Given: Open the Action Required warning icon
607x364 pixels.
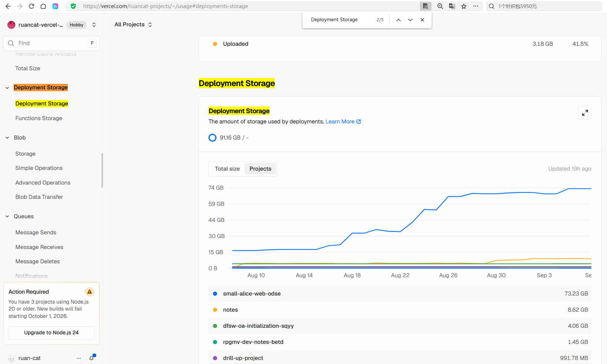Looking at the screenshot, I should point(89,292).
